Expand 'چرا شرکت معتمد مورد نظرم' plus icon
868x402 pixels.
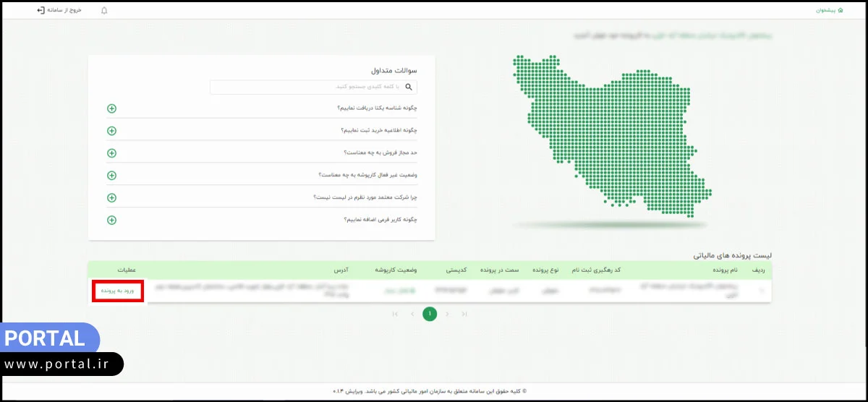(x=111, y=197)
